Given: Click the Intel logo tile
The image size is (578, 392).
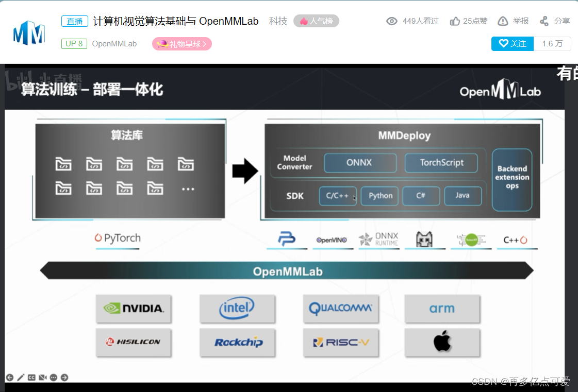Looking at the screenshot, I should [x=237, y=309].
